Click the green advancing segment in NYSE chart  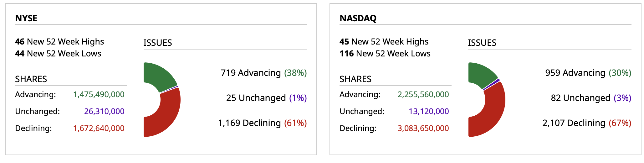pyautogui.click(x=158, y=75)
